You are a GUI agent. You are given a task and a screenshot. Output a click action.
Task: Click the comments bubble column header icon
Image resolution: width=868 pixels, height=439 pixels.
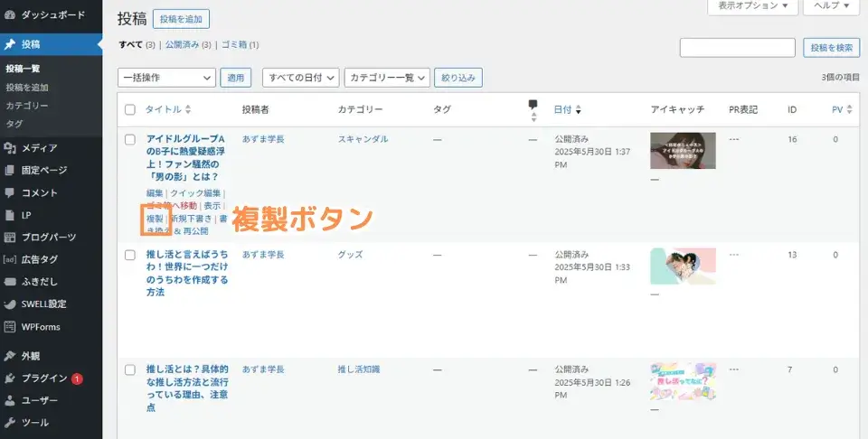coord(533,105)
